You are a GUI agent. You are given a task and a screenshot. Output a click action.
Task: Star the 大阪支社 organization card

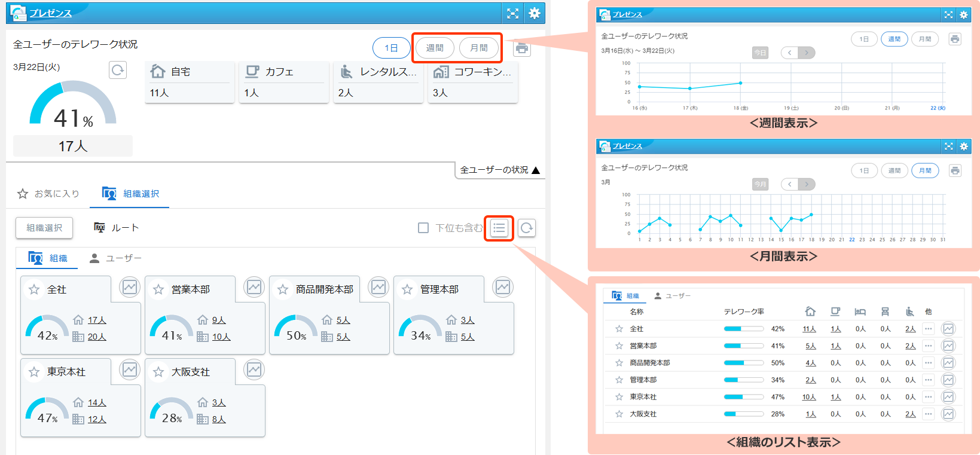click(158, 372)
